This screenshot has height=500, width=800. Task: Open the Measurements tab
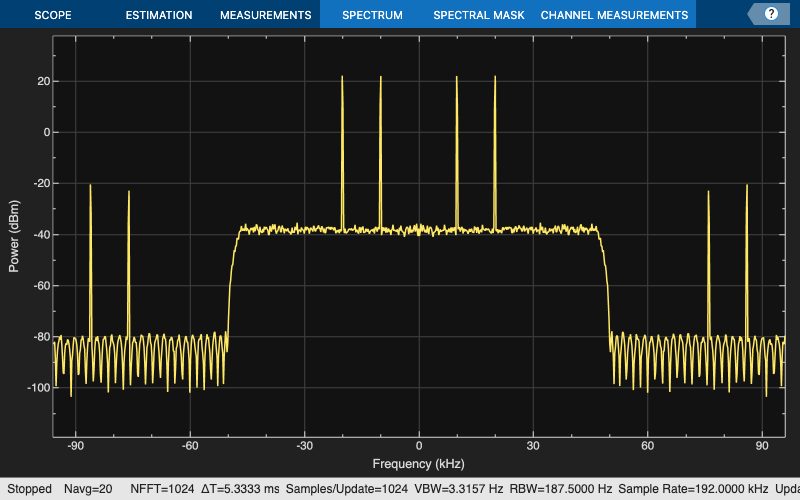(266, 15)
